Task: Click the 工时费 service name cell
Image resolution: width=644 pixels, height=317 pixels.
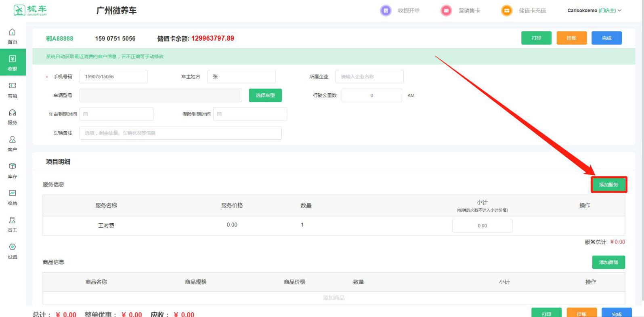Action: pos(106,225)
